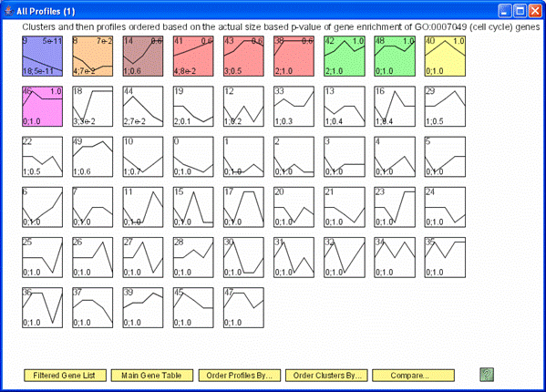
Task: Open profile 30 thumbnail
Action: click(243, 258)
